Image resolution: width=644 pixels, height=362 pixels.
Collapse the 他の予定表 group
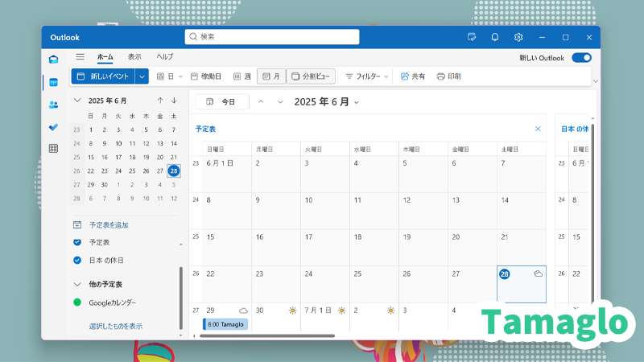(x=77, y=284)
